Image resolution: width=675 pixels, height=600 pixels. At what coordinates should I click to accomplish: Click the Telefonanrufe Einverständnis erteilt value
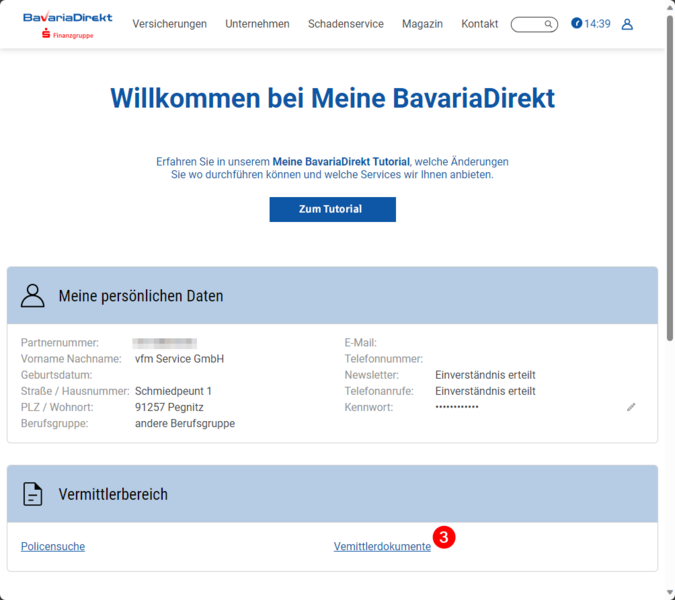[x=485, y=391]
